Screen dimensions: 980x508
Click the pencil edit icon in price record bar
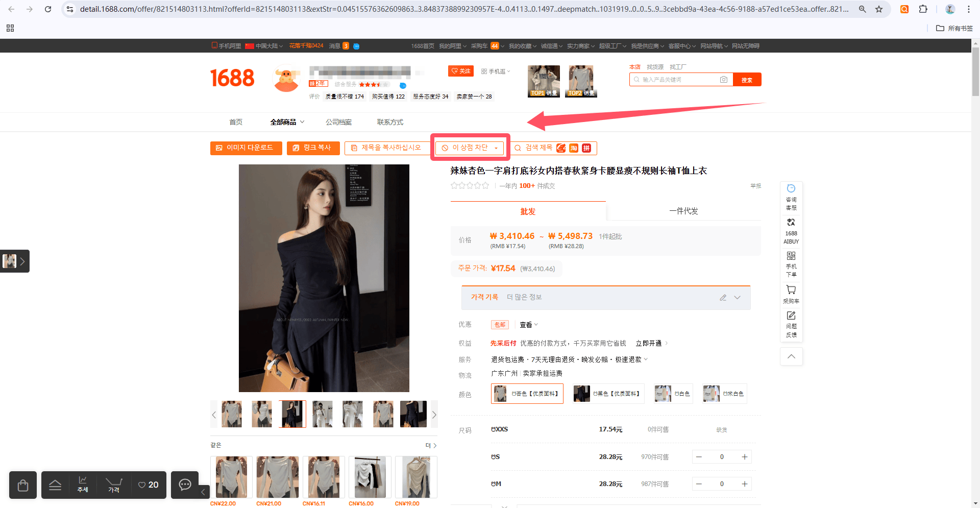pos(723,298)
